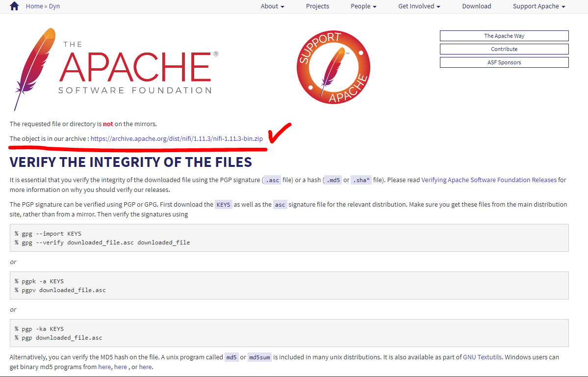The width and height of the screenshot is (588, 377).
Task: Click The Apache Way button
Action: [x=504, y=36]
